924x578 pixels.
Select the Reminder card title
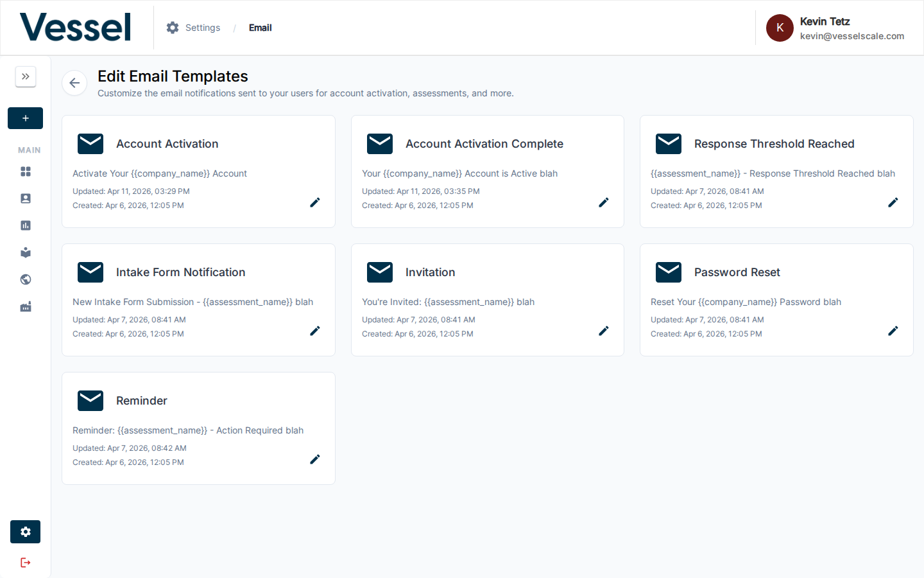(142, 401)
